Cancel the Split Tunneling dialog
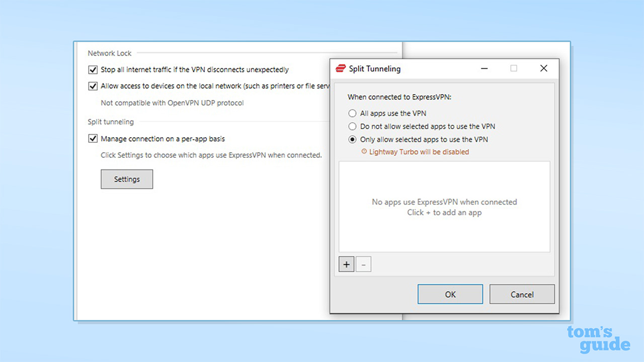The width and height of the screenshot is (644, 362). 522,295
